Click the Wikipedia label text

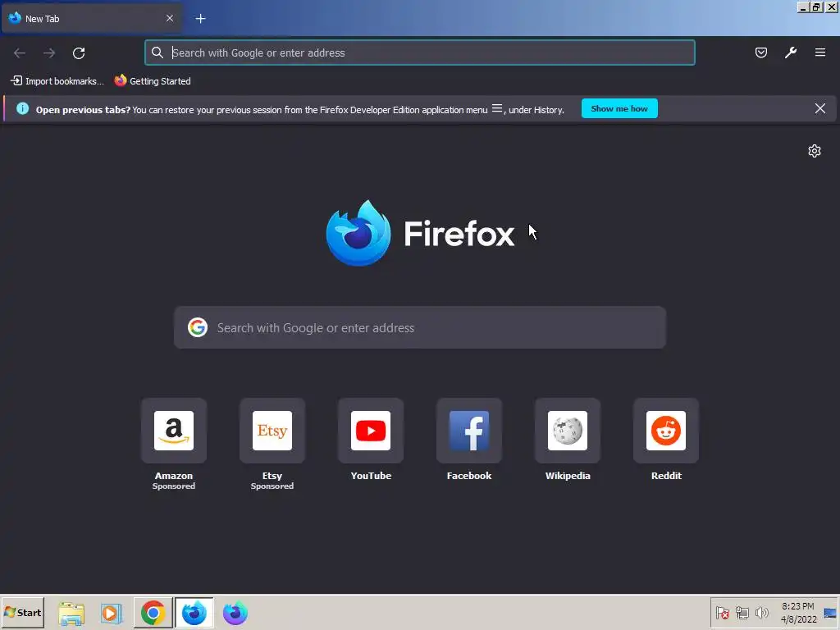tap(568, 476)
